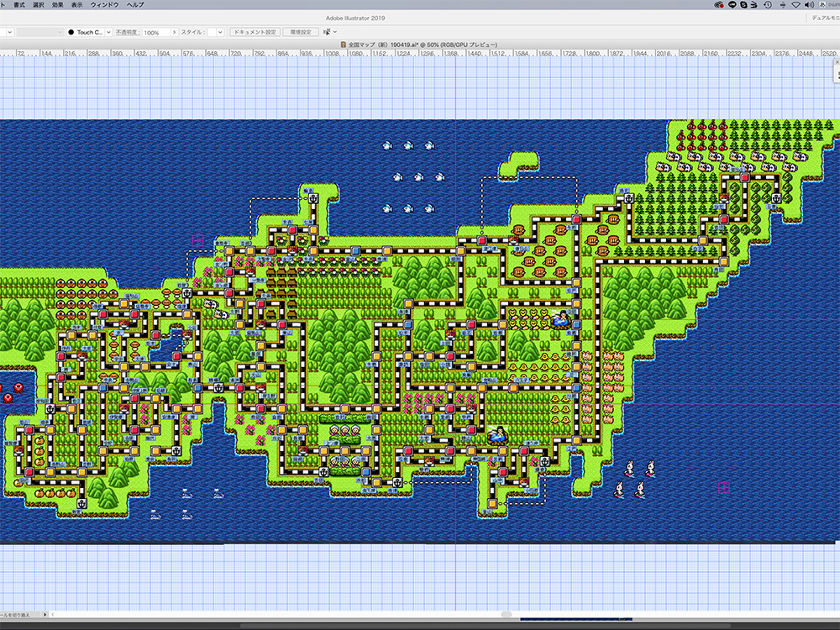This screenshot has width=840, height=630.
Task: Click the LINE icon in menu bar
Action: pyautogui.click(x=732, y=5)
